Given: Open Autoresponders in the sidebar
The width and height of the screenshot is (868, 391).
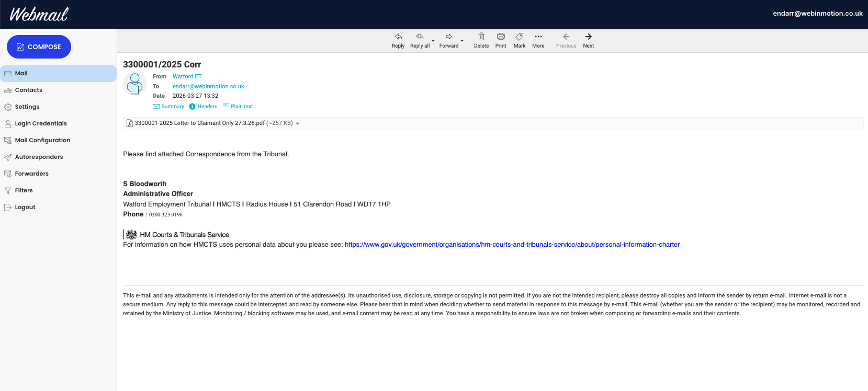Looking at the screenshot, I should [58, 157].
